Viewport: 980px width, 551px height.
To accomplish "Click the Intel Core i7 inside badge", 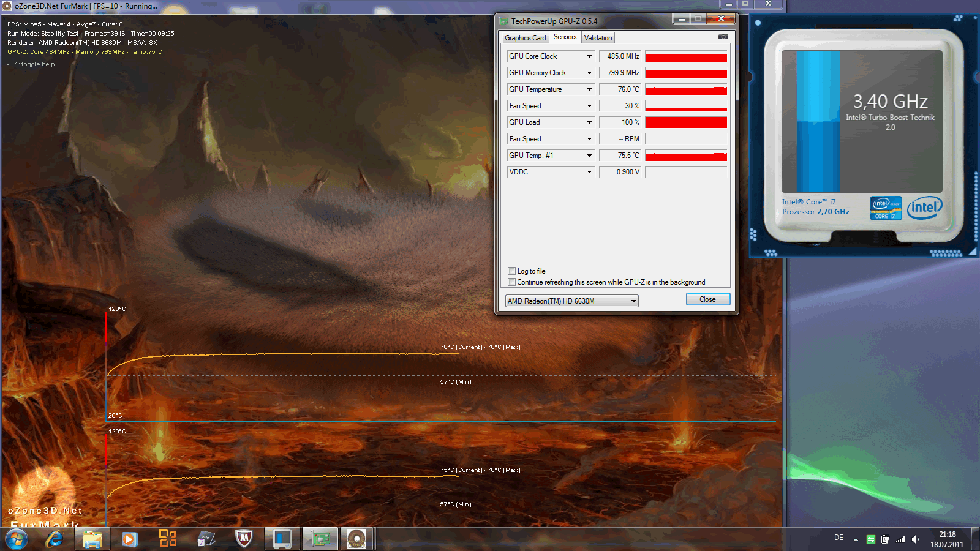I will pos(886,208).
